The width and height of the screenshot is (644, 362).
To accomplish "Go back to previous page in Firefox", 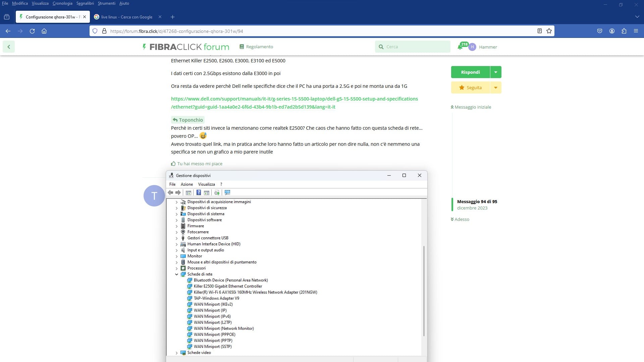I will (x=8, y=31).
